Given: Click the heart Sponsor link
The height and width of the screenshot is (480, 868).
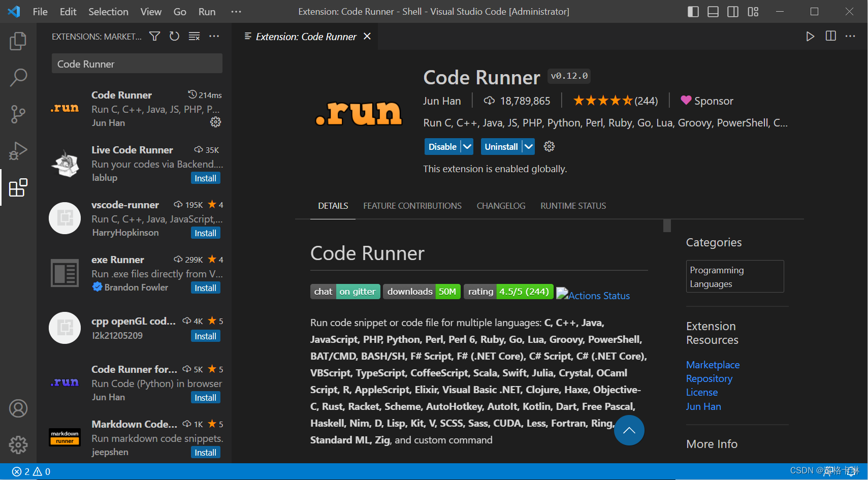Looking at the screenshot, I should tap(707, 101).
